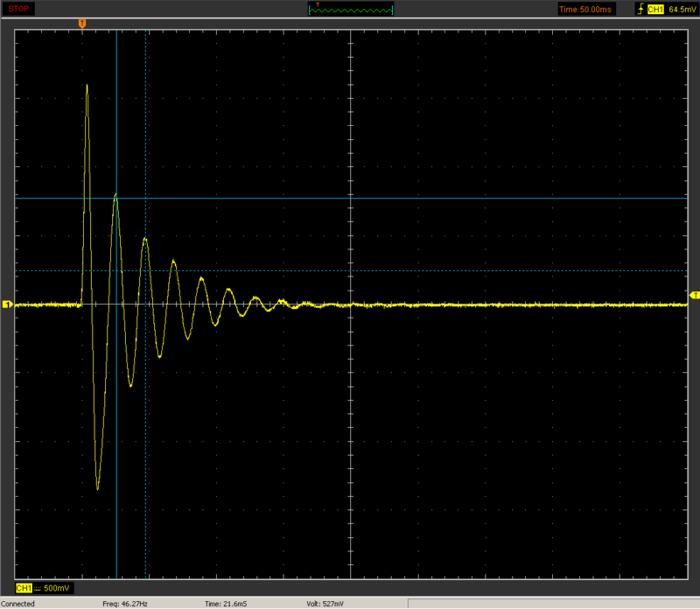This screenshot has height=609, width=700.
Task: Click the Time: 21.6mS cursor readout
Action: point(226,604)
